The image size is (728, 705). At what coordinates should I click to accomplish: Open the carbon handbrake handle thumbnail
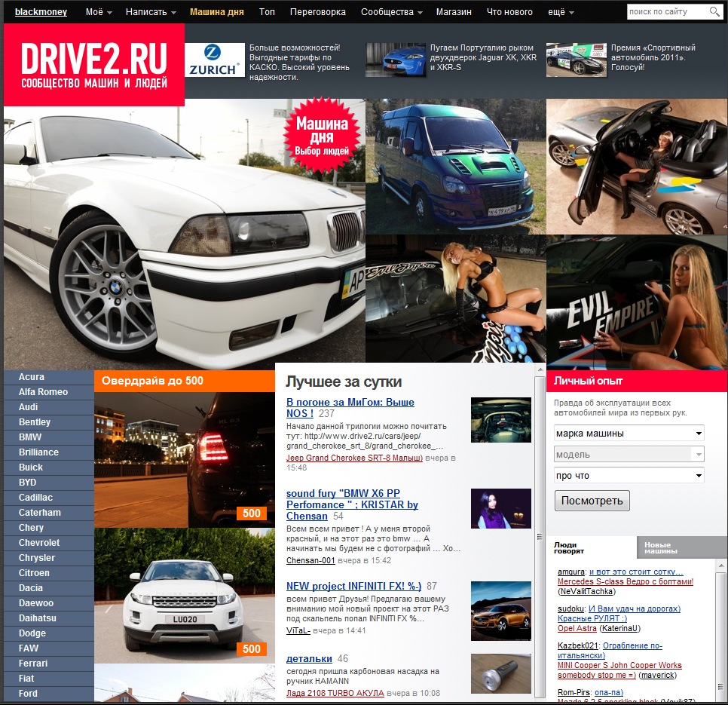500,674
